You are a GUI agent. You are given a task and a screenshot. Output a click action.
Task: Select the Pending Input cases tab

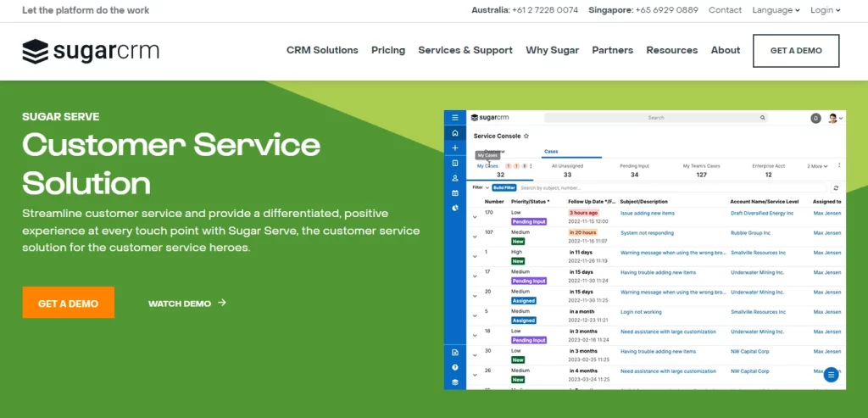(x=634, y=170)
